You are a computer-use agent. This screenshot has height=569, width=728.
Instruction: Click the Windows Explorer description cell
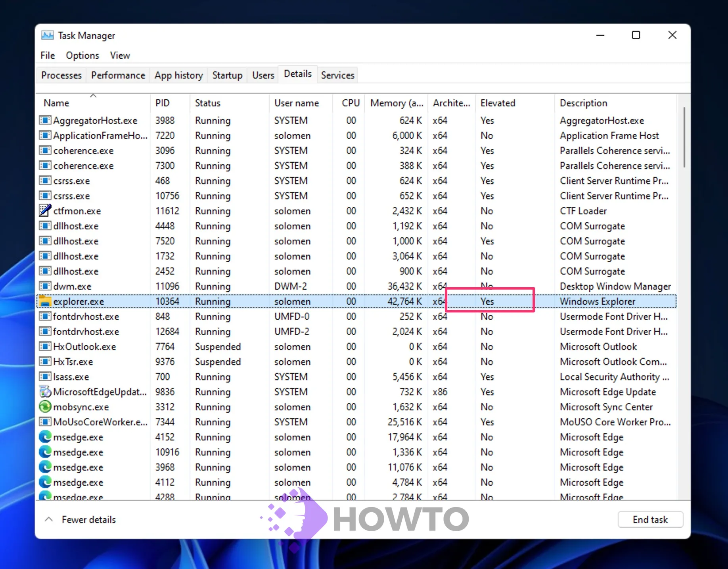598,302
